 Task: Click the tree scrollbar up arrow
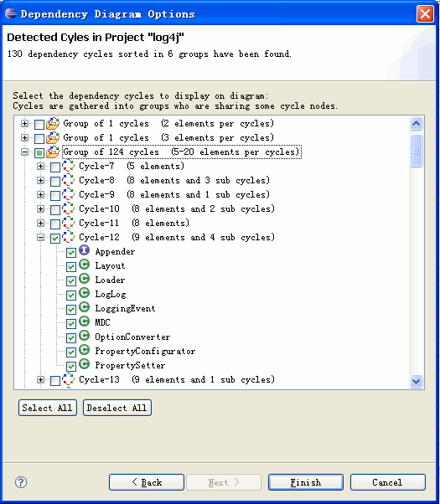(417, 123)
